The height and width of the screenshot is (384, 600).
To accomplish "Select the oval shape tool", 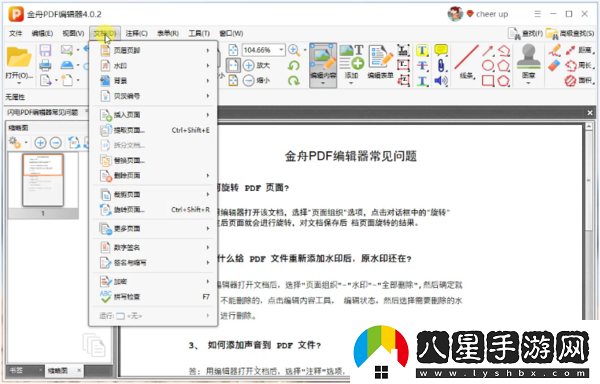I will point(488,65).
